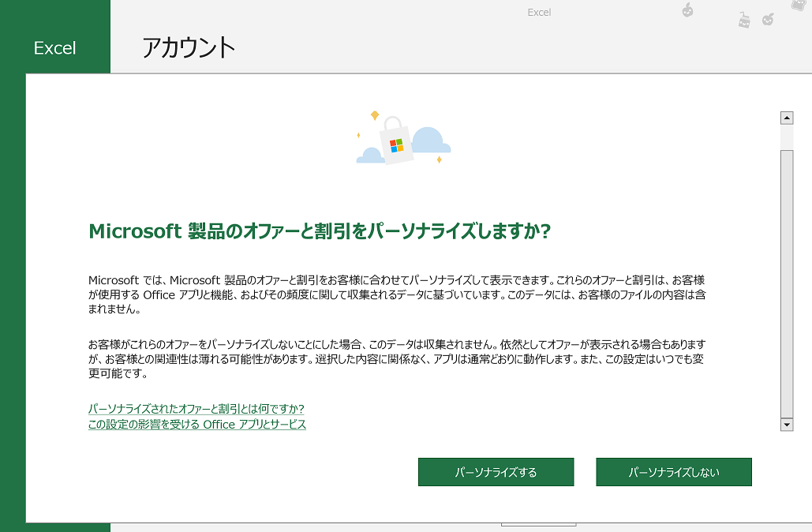Click the dialog's vertical scrollbar thumb
812x532 pixels.
tap(787, 283)
